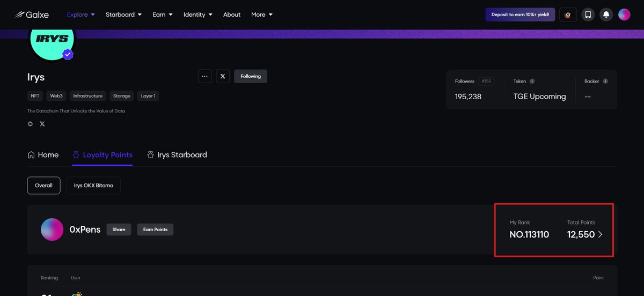Open the More dropdown menu
The height and width of the screenshot is (296, 644).
[x=262, y=14]
